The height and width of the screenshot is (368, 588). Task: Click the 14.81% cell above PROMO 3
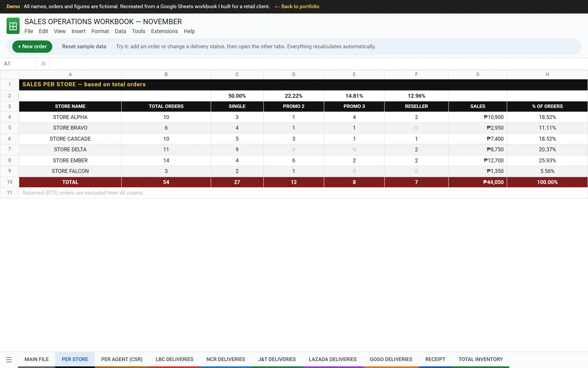(354, 96)
